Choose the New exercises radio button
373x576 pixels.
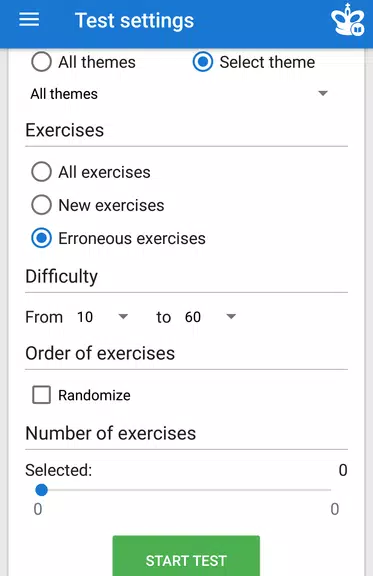pos(41,205)
